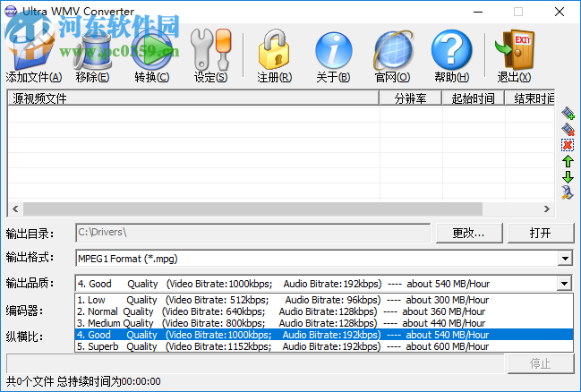Click the red X clear list icon
581x392 pixels.
[568, 145]
